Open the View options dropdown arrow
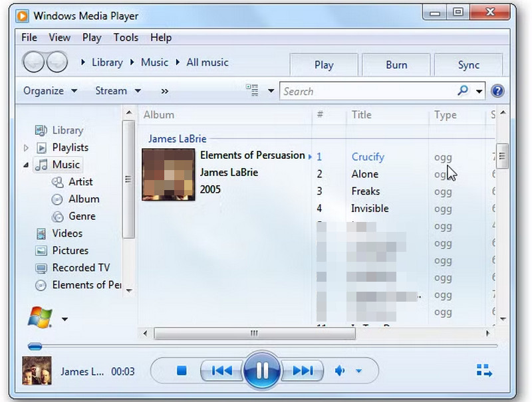Viewport: 532px width, 402px height. (x=271, y=91)
